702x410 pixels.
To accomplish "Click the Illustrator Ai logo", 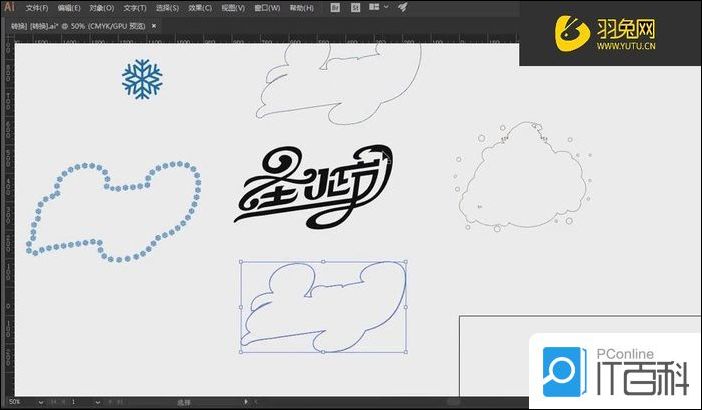I will coord(9,7).
